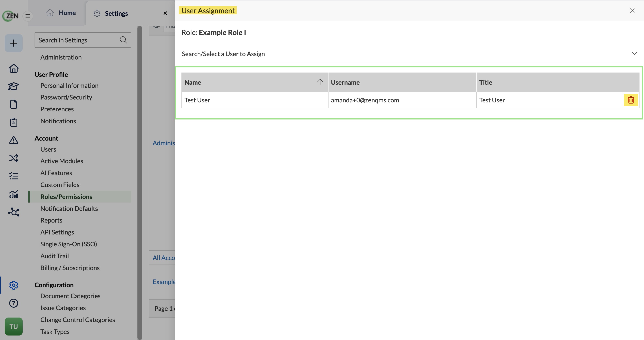Click the Account section heading
The image size is (644, 340).
tap(46, 138)
